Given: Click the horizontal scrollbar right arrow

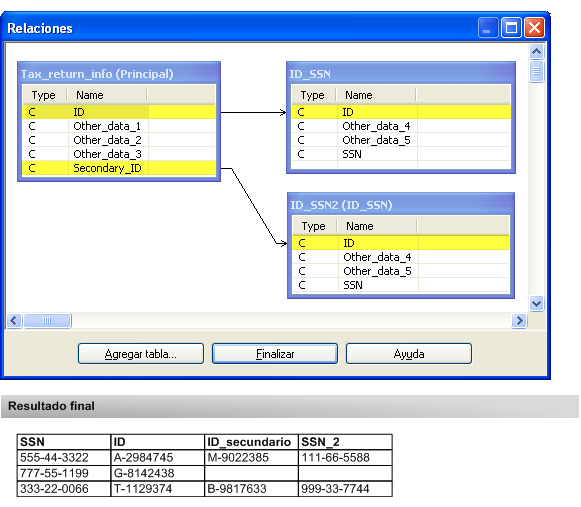Looking at the screenshot, I should pyautogui.click(x=519, y=320).
